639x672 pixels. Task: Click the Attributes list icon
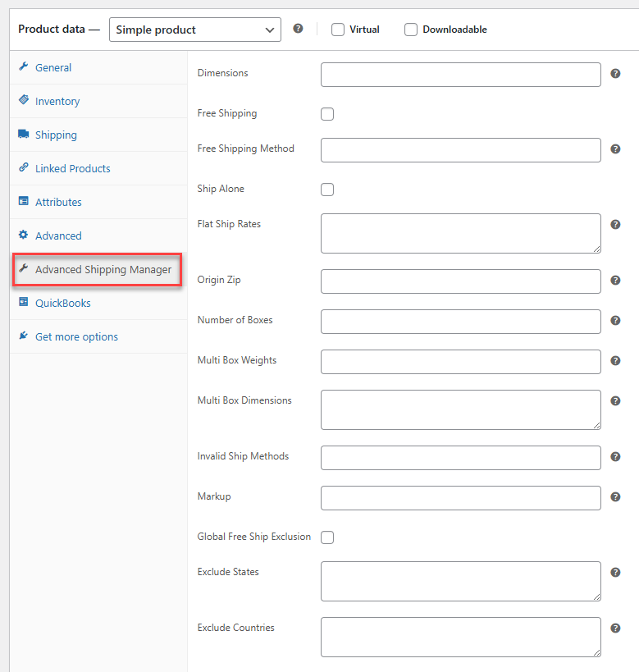coord(24,201)
